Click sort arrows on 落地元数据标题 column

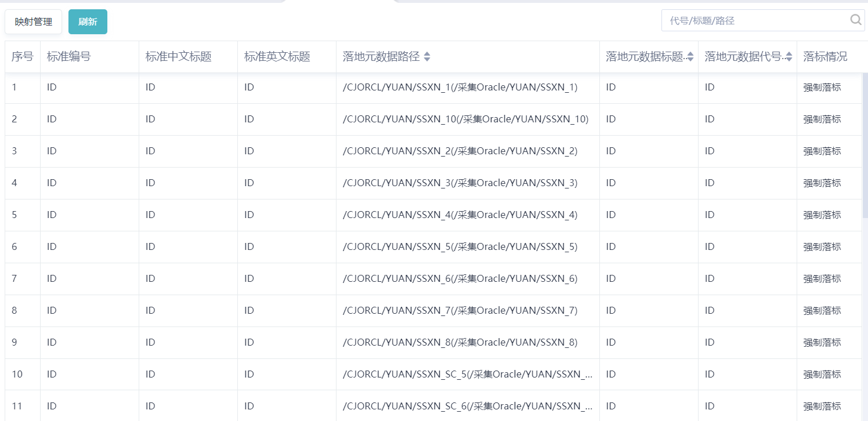coord(690,57)
